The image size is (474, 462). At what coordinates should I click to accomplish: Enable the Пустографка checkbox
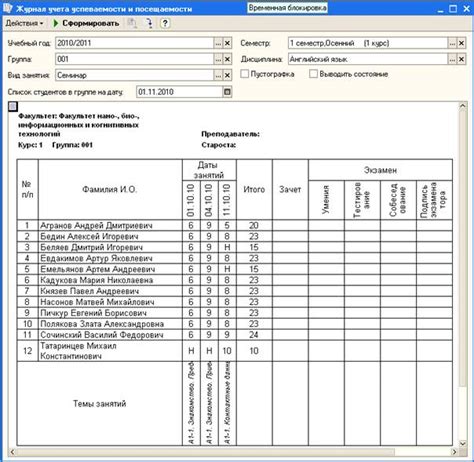click(x=244, y=74)
